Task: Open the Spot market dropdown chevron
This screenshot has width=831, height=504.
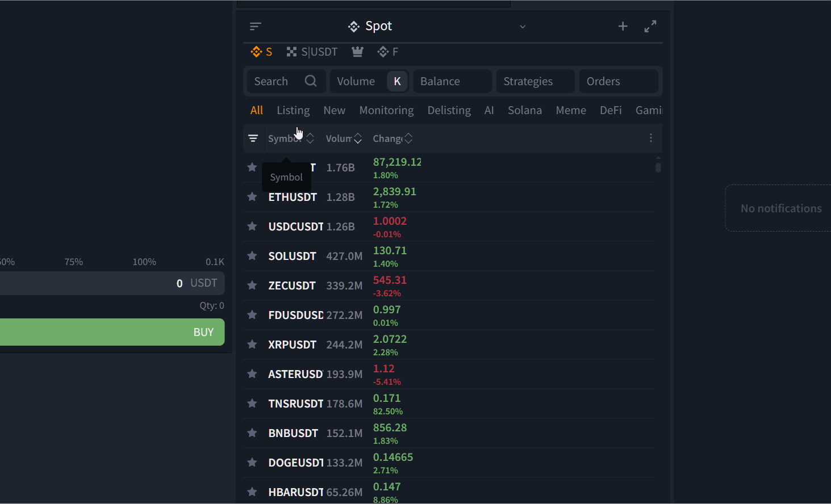Action: pyautogui.click(x=523, y=27)
